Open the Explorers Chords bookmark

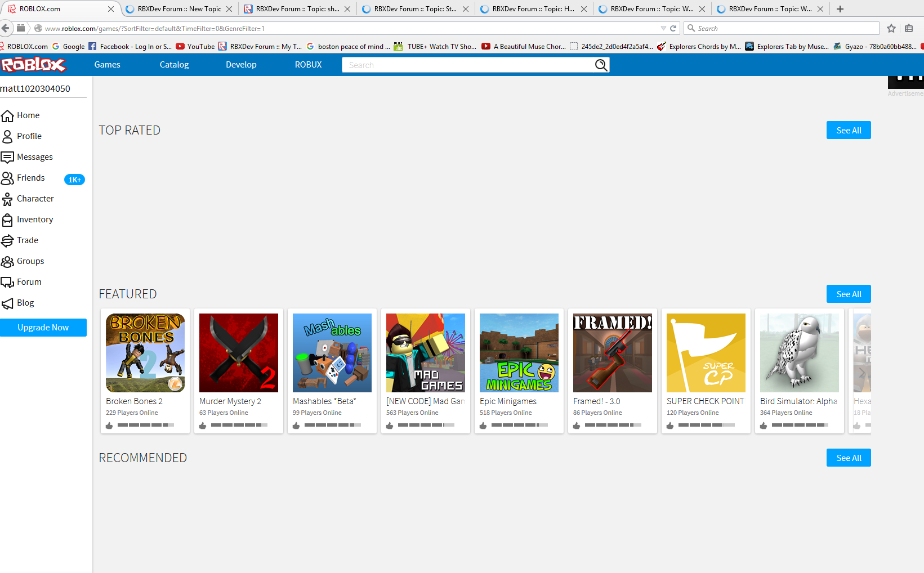[699, 47]
